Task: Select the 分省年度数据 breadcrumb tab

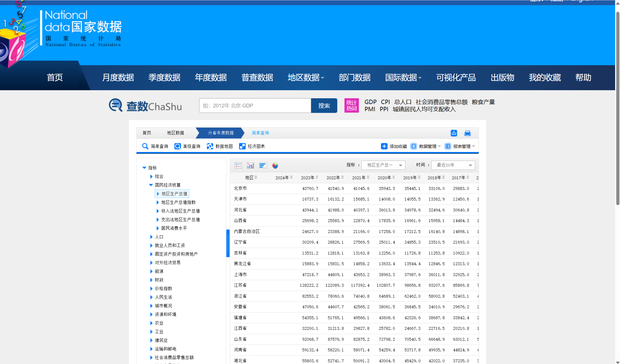Action: click(x=221, y=133)
